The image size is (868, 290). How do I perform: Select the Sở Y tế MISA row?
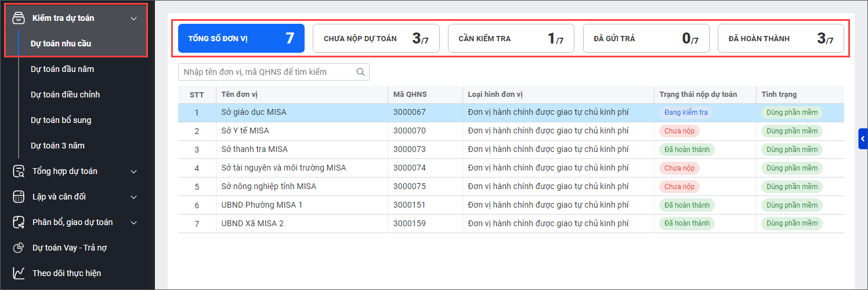245,131
